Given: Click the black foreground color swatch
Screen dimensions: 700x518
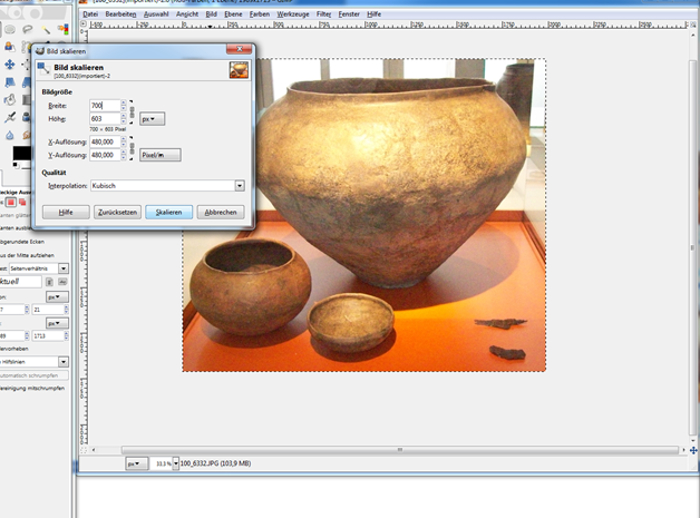Looking at the screenshot, I should click(21, 153).
